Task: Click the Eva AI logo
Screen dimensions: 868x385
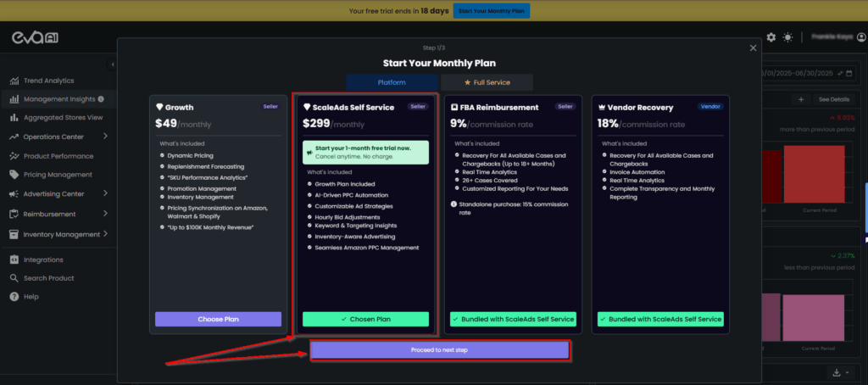Action: [36, 37]
